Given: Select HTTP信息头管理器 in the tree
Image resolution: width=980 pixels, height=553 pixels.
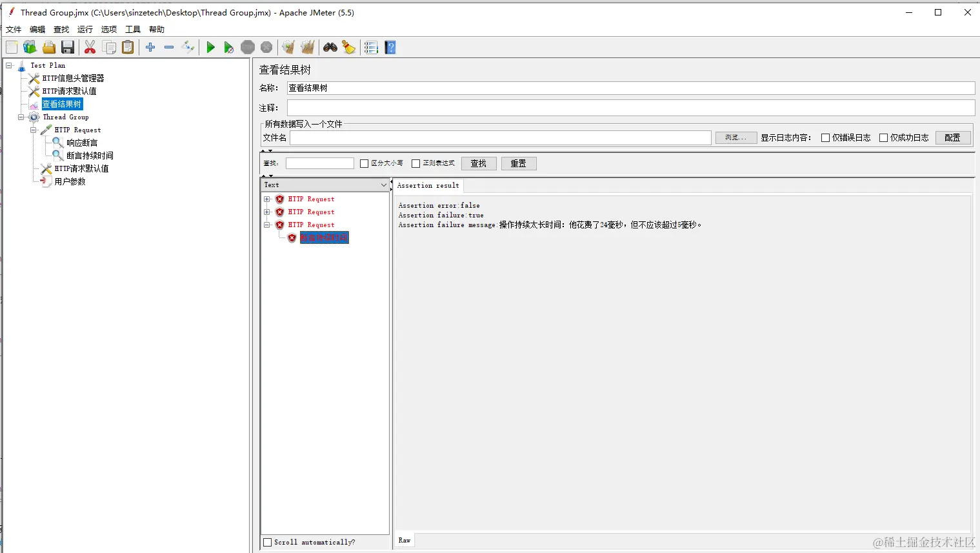Looking at the screenshot, I should (73, 78).
